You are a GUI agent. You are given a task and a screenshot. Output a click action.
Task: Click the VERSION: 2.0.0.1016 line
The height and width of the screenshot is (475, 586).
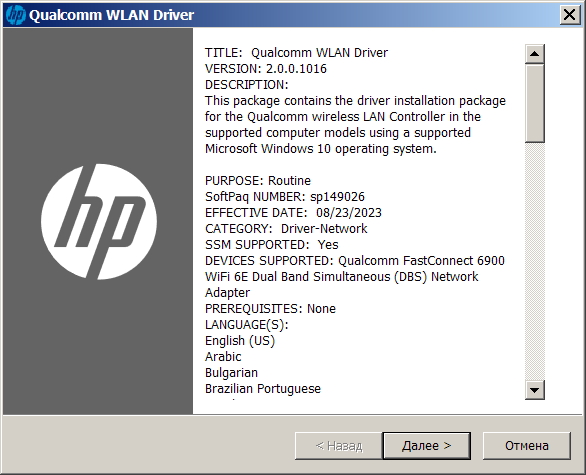pos(266,69)
